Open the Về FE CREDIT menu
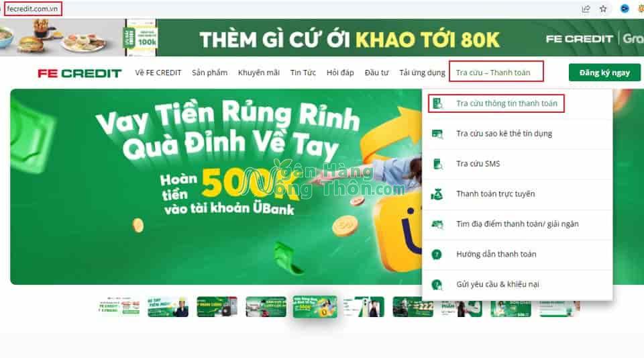This screenshot has height=358, width=644. point(158,73)
